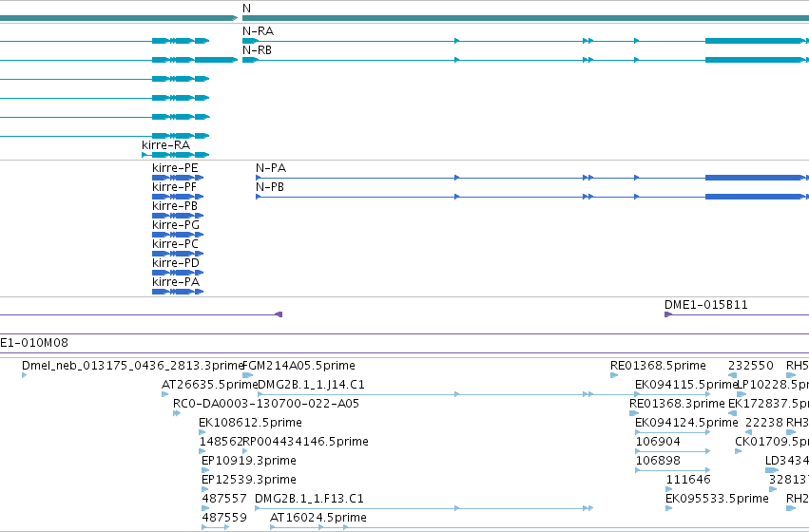
Task: Select the N-RA transcript label
Action: click(x=258, y=31)
